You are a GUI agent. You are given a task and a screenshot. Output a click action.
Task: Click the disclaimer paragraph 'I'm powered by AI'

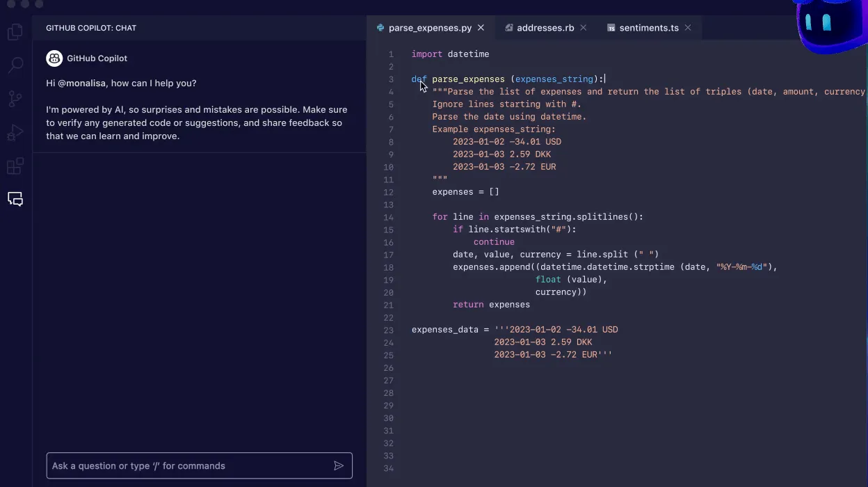(x=197, y=123)
